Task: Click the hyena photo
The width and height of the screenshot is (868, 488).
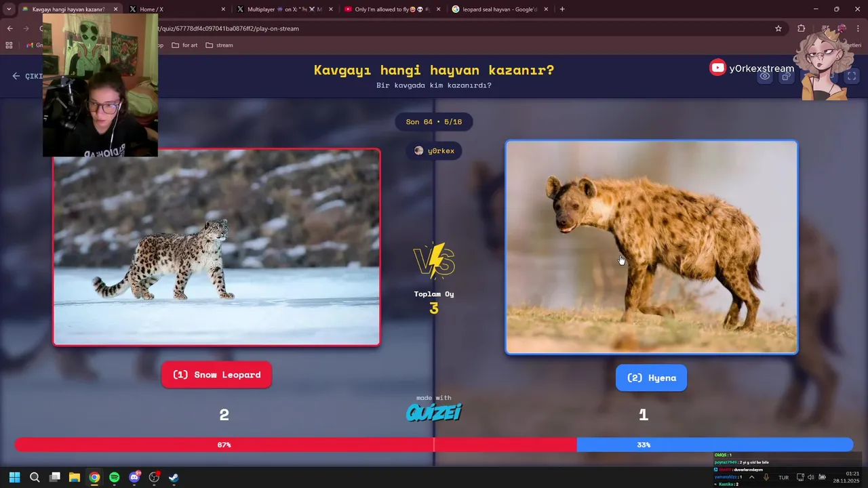Action: click(652, 247)
